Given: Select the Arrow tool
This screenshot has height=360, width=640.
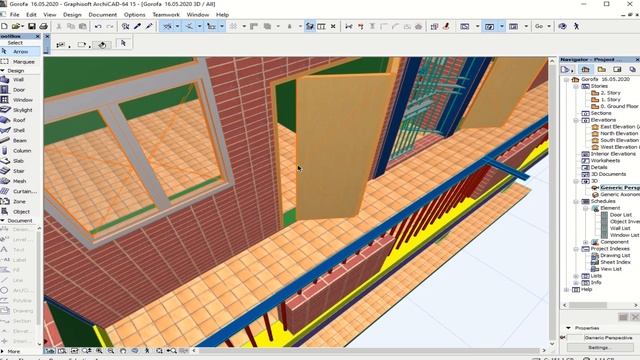Looking at the screenshot, I should (x=20, y=52).
